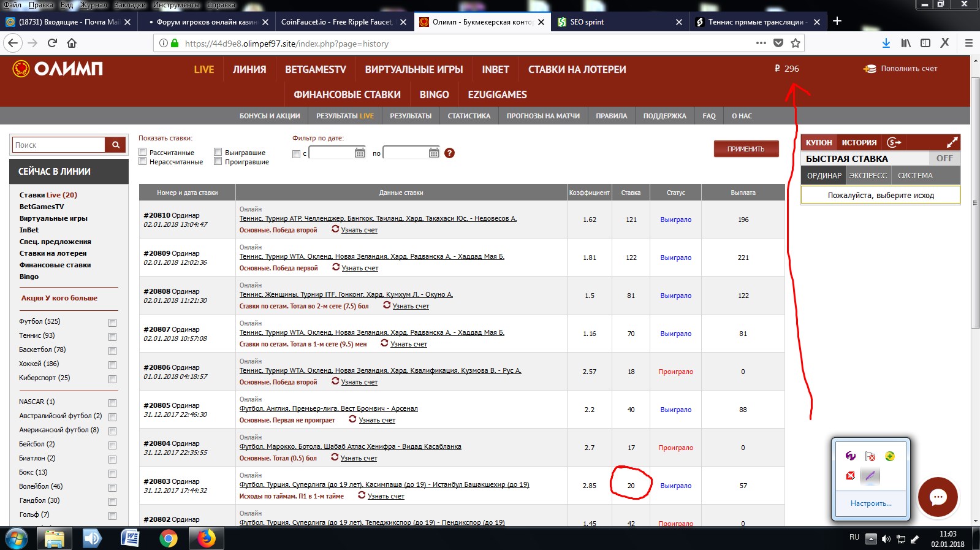Refresh score icon for bet #20804
The width and height of the screenshot is (980, 550).
(x=335, y=457)
